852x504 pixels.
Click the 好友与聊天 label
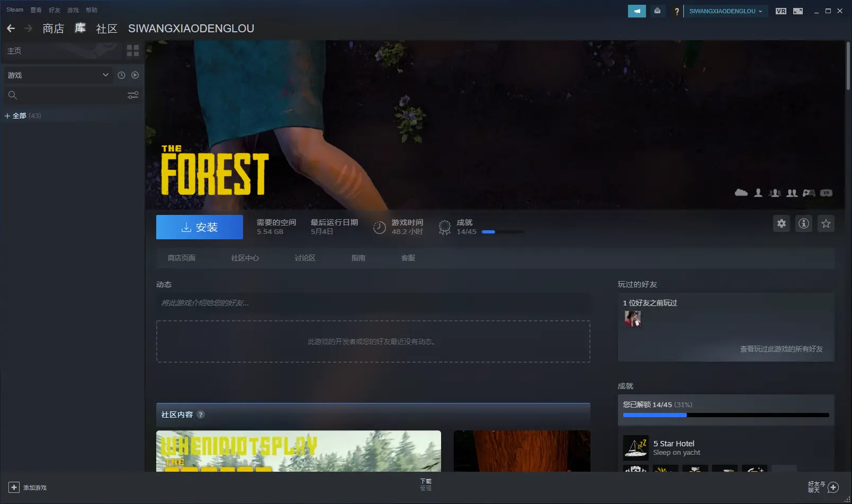click(x=817, y=487)
